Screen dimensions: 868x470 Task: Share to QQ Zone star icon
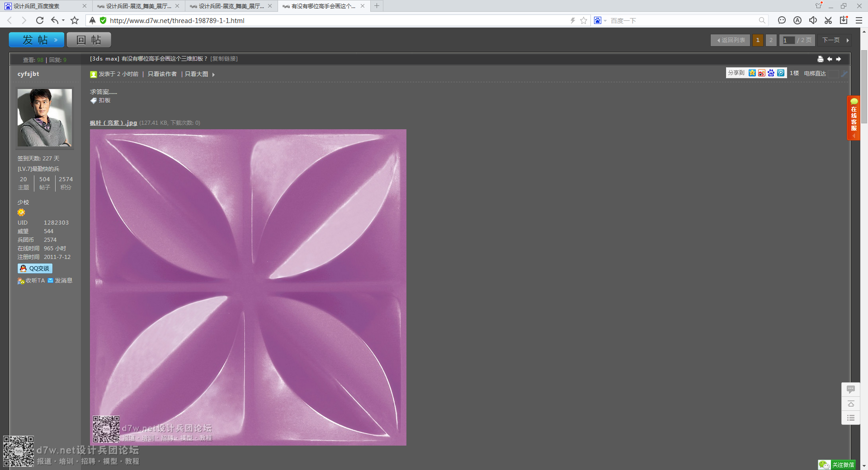(752, 73)
